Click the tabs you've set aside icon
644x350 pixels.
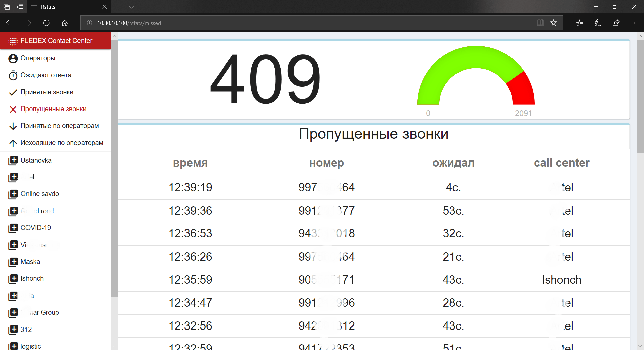point(7,7)
